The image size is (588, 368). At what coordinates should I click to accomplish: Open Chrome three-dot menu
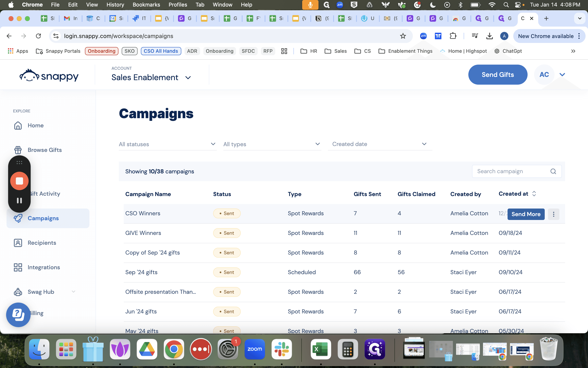579,36
